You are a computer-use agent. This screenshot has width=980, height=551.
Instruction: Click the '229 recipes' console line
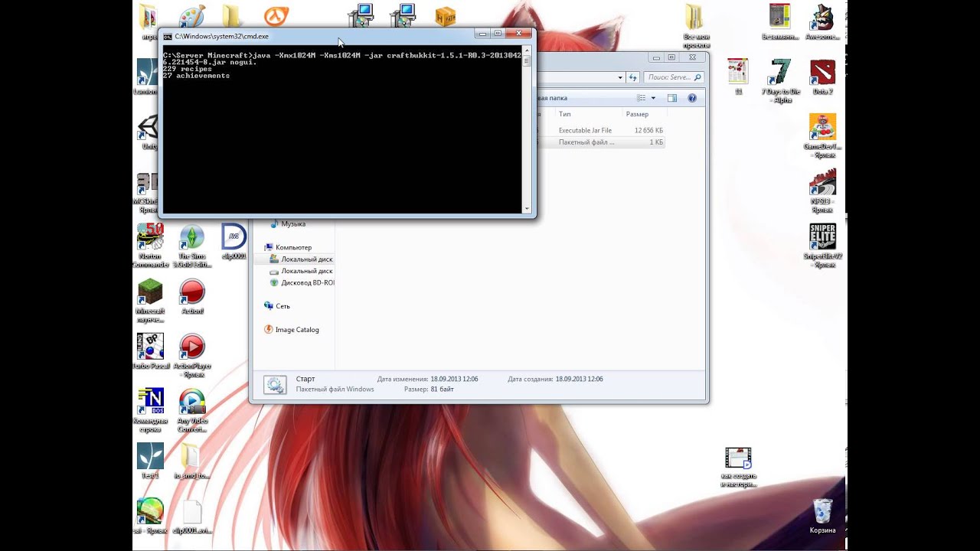188,69
